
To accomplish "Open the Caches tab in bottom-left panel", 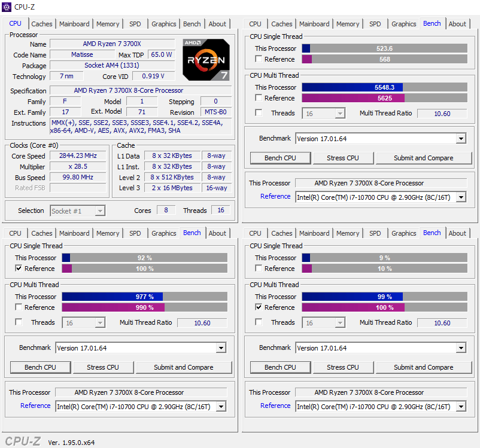I will point(42,233).
